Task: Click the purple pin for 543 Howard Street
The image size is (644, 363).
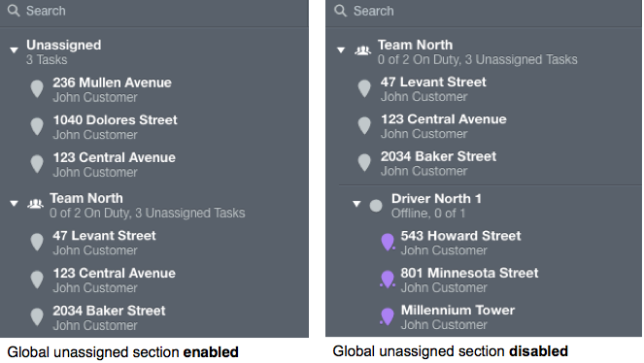Action: pyautogui.click(x=388, y=242)
